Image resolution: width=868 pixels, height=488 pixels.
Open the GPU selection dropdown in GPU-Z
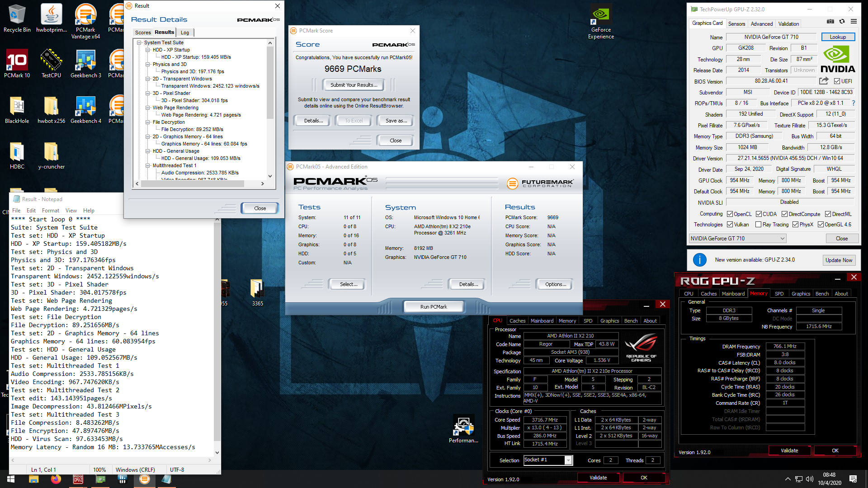(x=737, y=239)
